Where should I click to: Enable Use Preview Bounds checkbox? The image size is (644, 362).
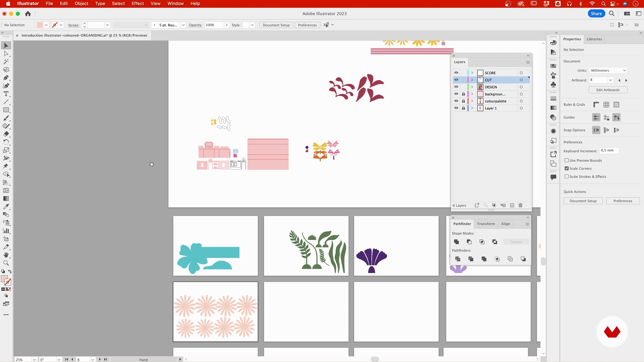pyautogui.click(x=567, y=160)
